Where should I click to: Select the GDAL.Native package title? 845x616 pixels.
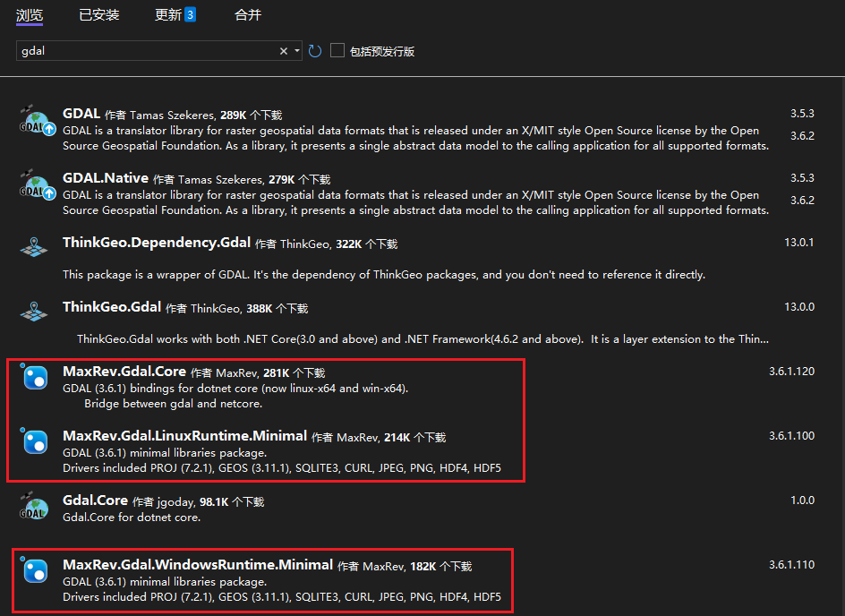tap(105, 179)
